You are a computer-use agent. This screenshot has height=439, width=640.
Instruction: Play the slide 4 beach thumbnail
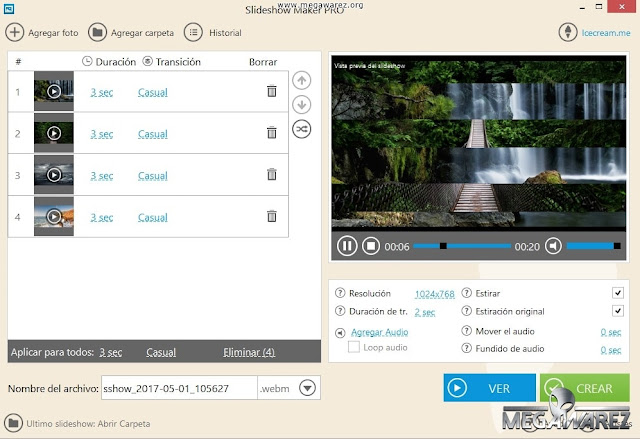(x=54, y=216)
